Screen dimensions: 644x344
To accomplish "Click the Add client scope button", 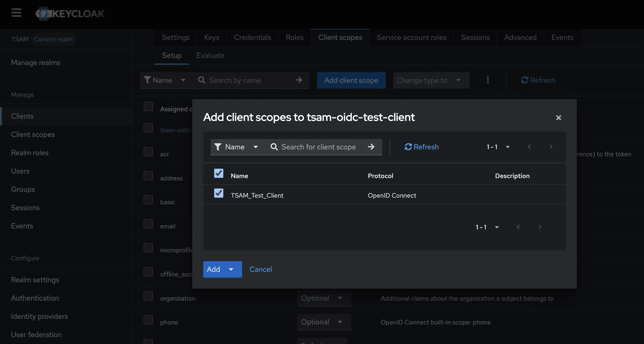I will 351,80.
